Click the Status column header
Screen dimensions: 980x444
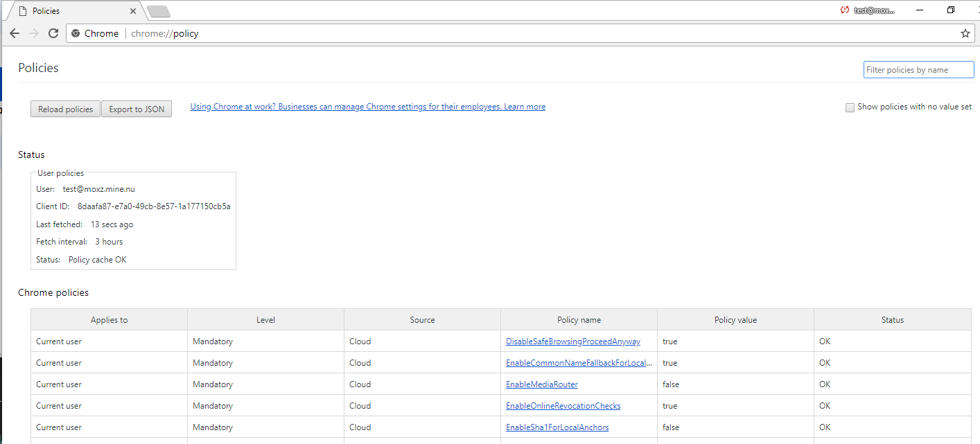pos(893,320)
